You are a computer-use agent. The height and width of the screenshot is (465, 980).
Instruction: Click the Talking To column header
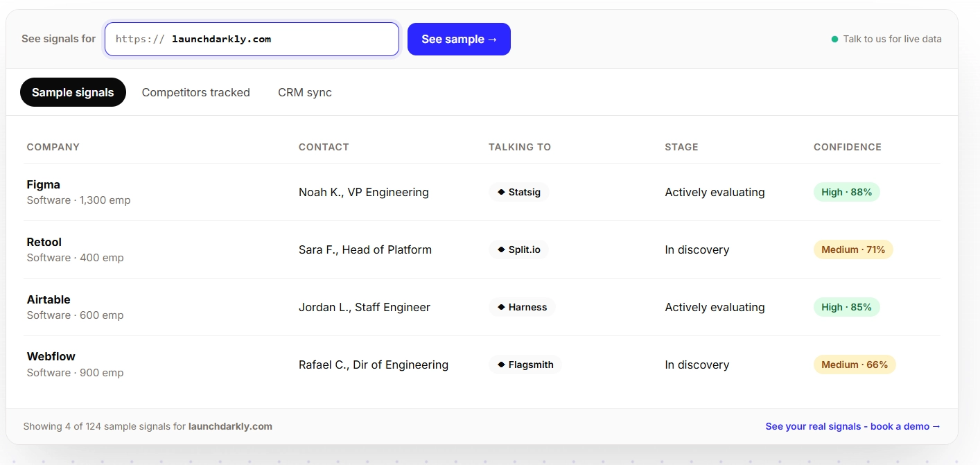click(520, 147)
